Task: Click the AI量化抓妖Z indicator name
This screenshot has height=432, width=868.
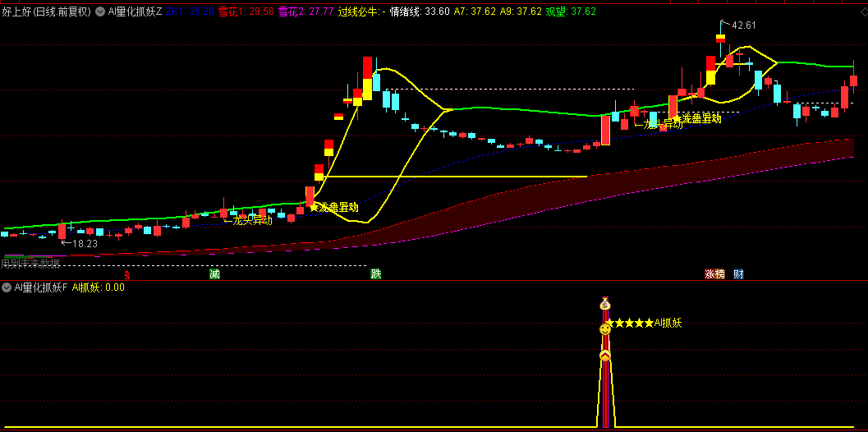Action: click(x=135, y=11)
